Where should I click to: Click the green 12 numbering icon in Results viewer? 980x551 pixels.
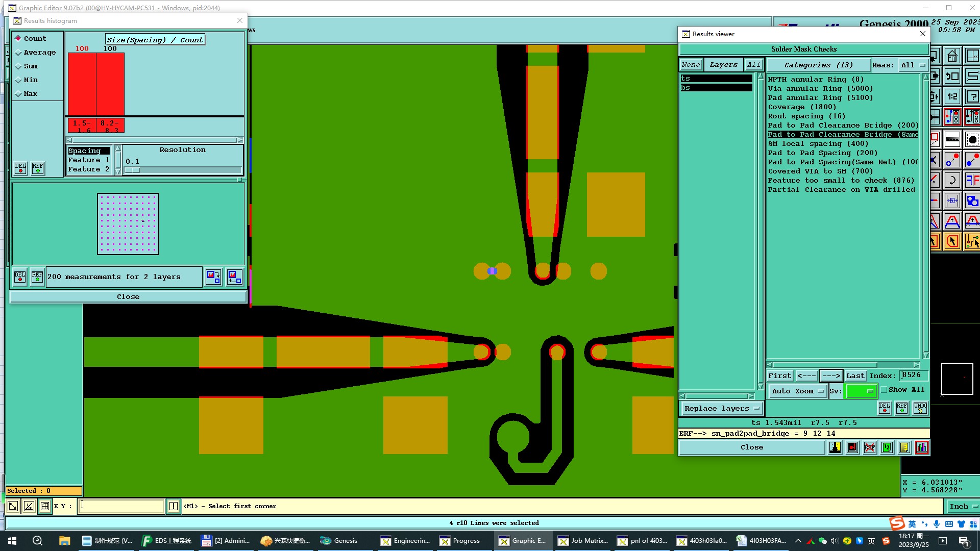887,447
